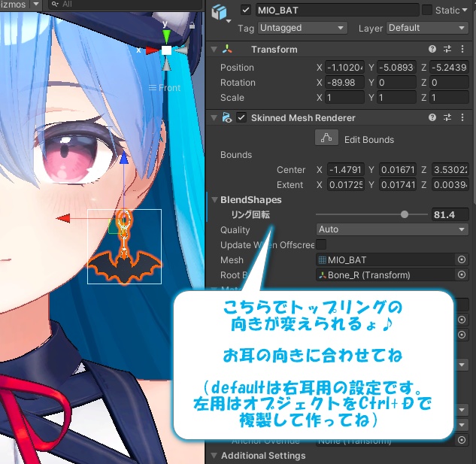Click Bounds Extent Z field
This screenshot has width=476, height=464.
pyautogui.click(x=450, y=185)
